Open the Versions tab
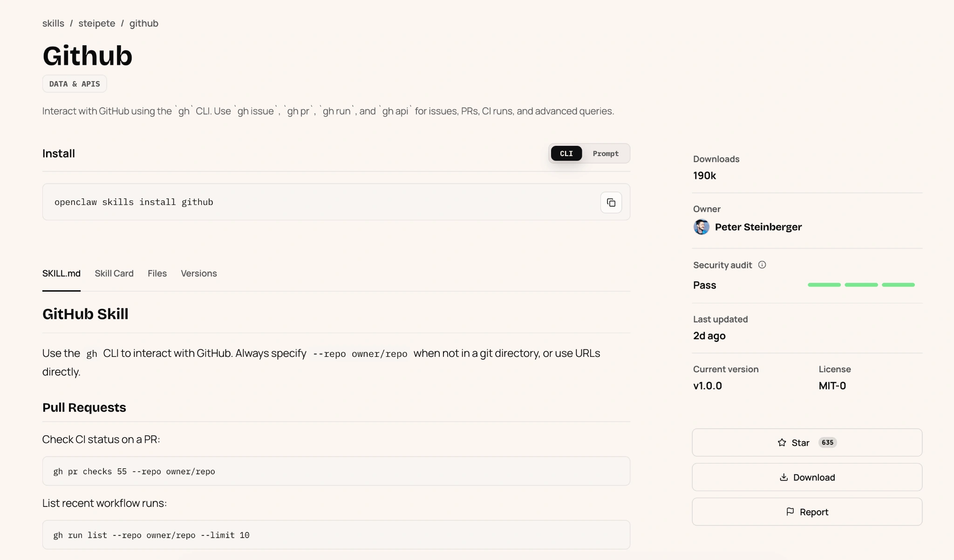This screenshot has width=954, height=560. point(199,273)
